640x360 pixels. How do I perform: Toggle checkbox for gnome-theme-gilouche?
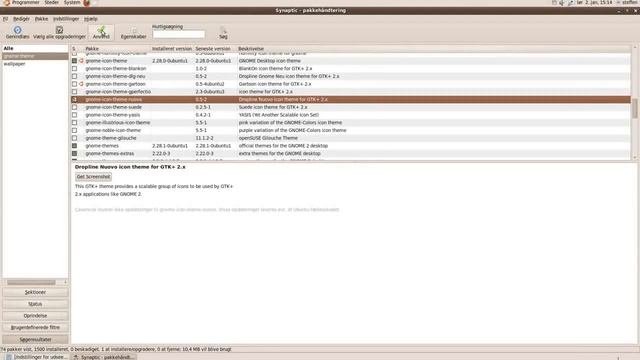[74, 138]
